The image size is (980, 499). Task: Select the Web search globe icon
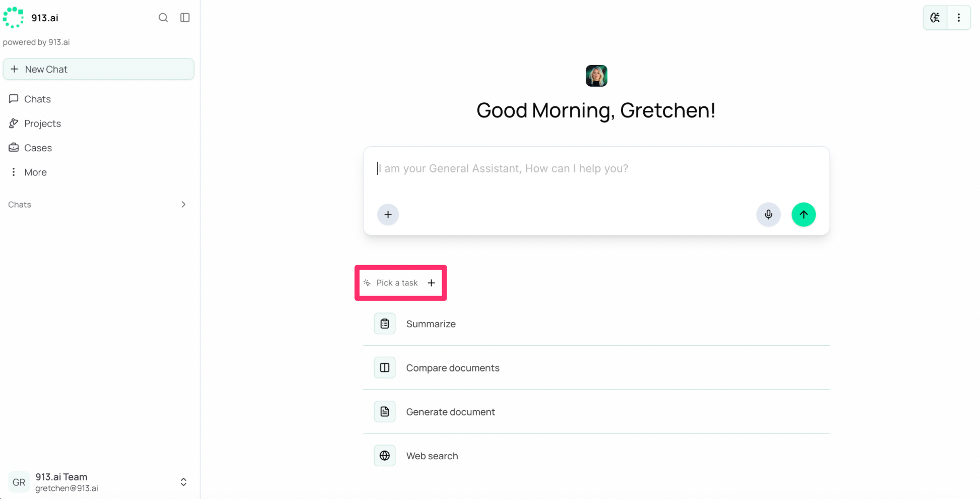[385, 456]
